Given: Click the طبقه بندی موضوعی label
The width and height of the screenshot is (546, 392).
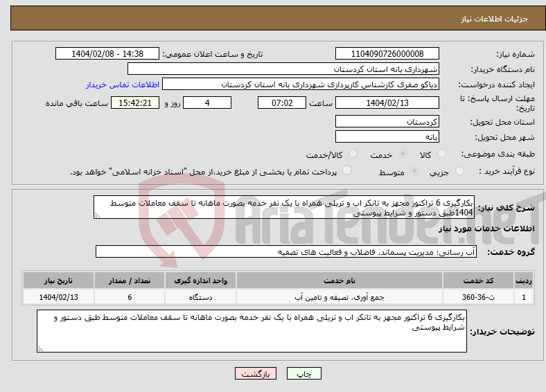Looking at the screenshot, I should [498, 154].
